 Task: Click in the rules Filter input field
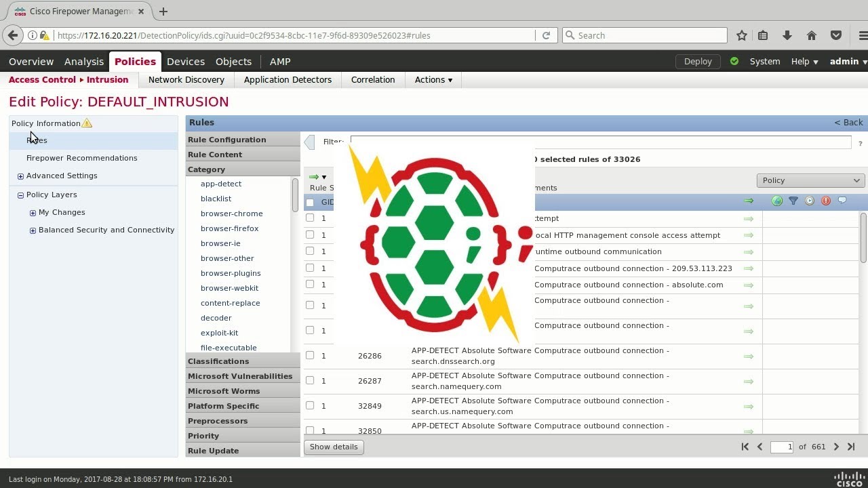[x=601, y=142]
